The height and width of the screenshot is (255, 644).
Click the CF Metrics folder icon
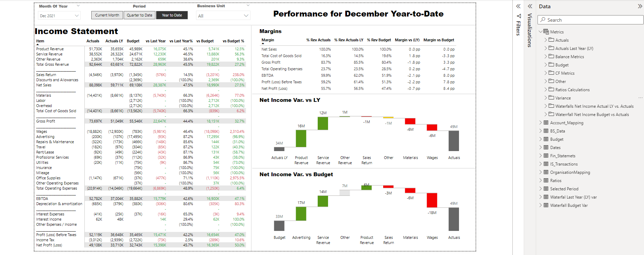(x=551, y=73)
